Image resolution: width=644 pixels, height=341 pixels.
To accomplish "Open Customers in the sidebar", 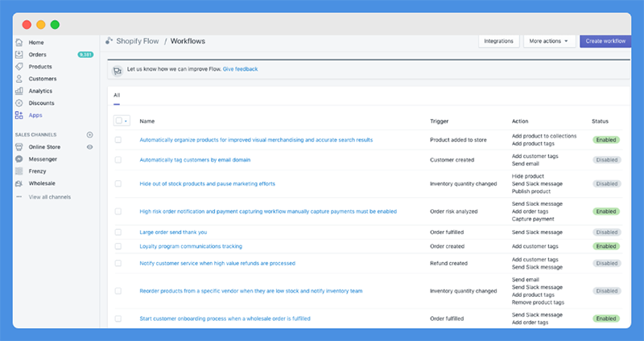I will point(43,79).
